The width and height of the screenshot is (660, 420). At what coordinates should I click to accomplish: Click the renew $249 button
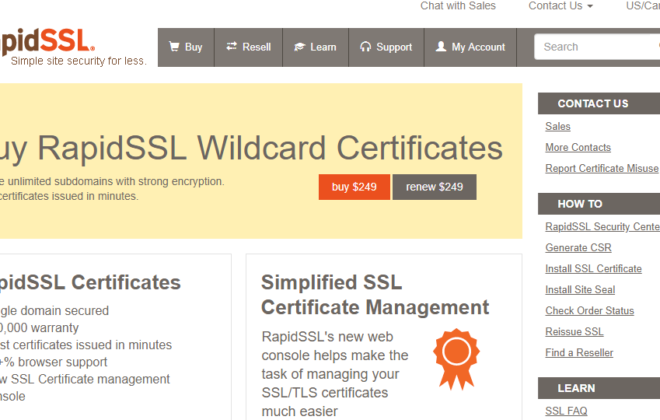(434, 187)
